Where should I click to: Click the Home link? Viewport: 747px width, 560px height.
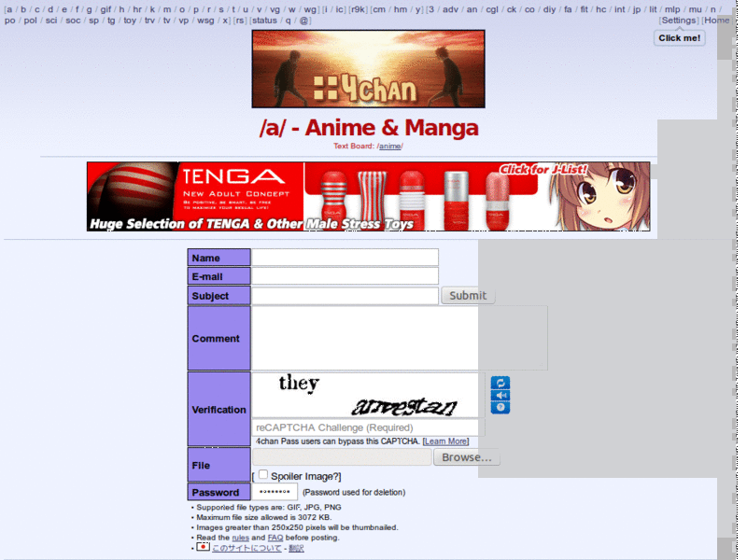tap(716, 21)
